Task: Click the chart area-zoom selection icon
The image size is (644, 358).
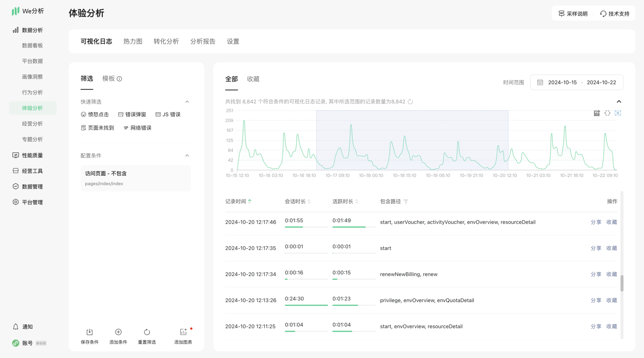Action: click(607, 113)
